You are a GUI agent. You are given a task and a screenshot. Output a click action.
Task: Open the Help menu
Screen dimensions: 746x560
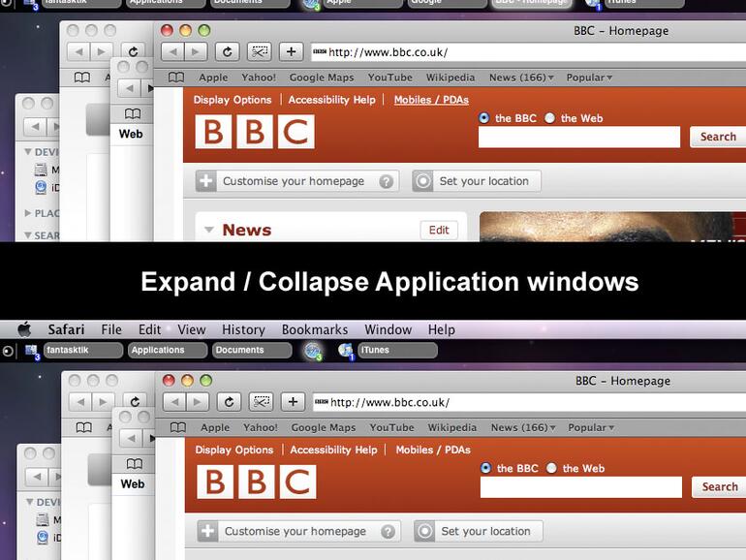(442, 329)
